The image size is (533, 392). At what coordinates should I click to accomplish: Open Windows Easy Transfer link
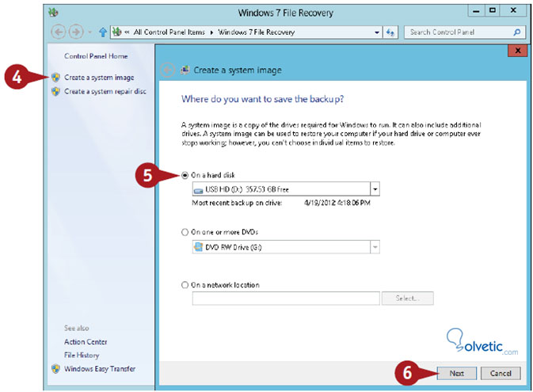[x=100, y=368]
